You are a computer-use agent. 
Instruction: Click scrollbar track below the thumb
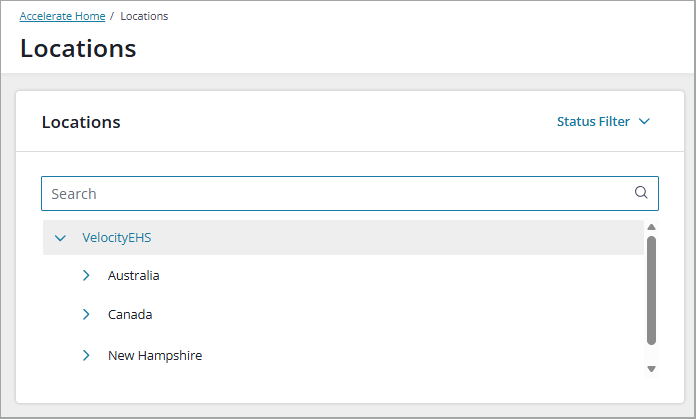651,355
